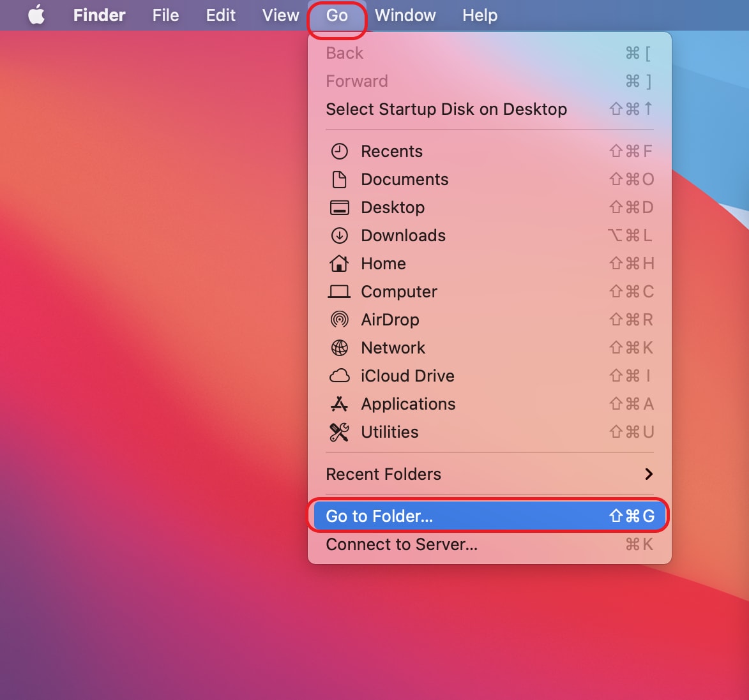The image size is (749, 700).
Task: Select the Desktop label text
Action: coord(393,208)
